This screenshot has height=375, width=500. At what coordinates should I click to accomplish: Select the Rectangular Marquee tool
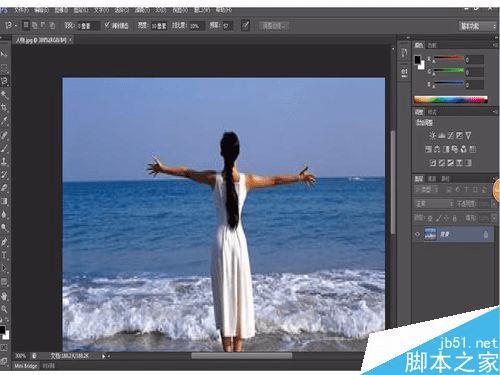[4, 68]
